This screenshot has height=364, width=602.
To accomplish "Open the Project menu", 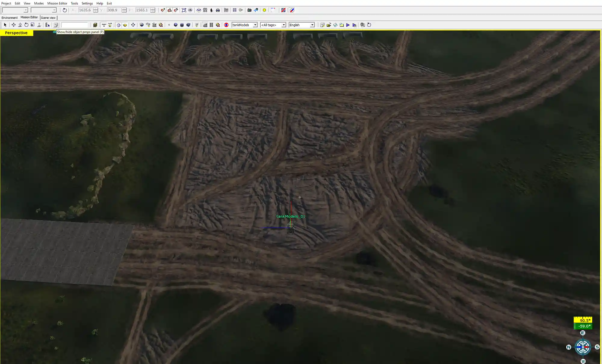I will click(x=6, y=3).
